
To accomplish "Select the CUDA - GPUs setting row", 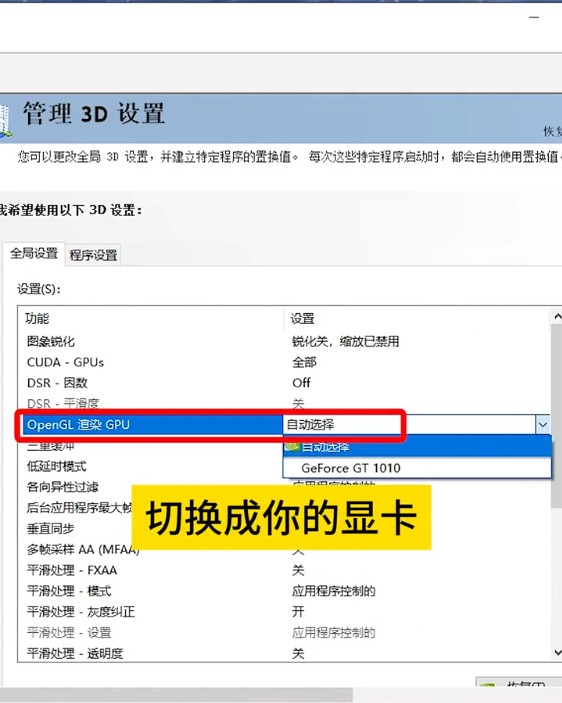I will [x=283, y=362].
